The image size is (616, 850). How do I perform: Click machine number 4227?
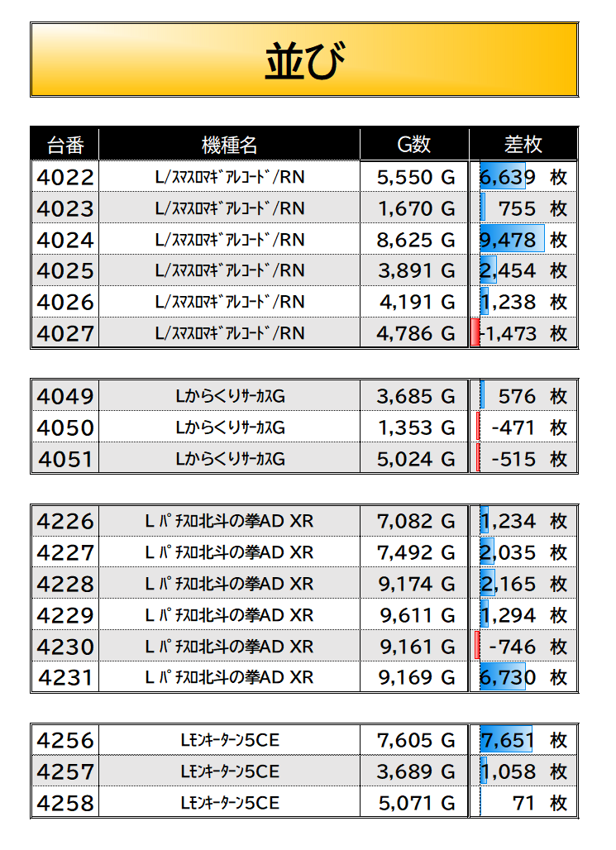pyautogui.click(x=65, y=552)
